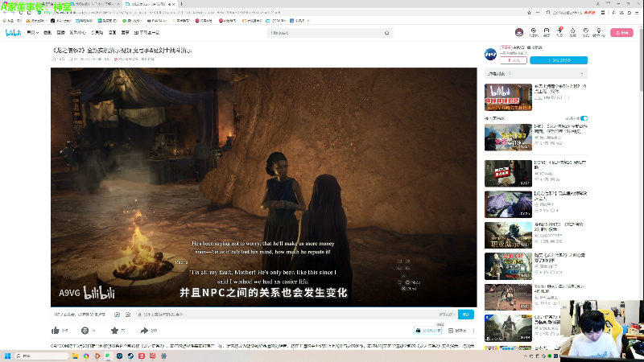Click the third bilibili header nav item
644x362 pixels.
(x=61, y=32)
